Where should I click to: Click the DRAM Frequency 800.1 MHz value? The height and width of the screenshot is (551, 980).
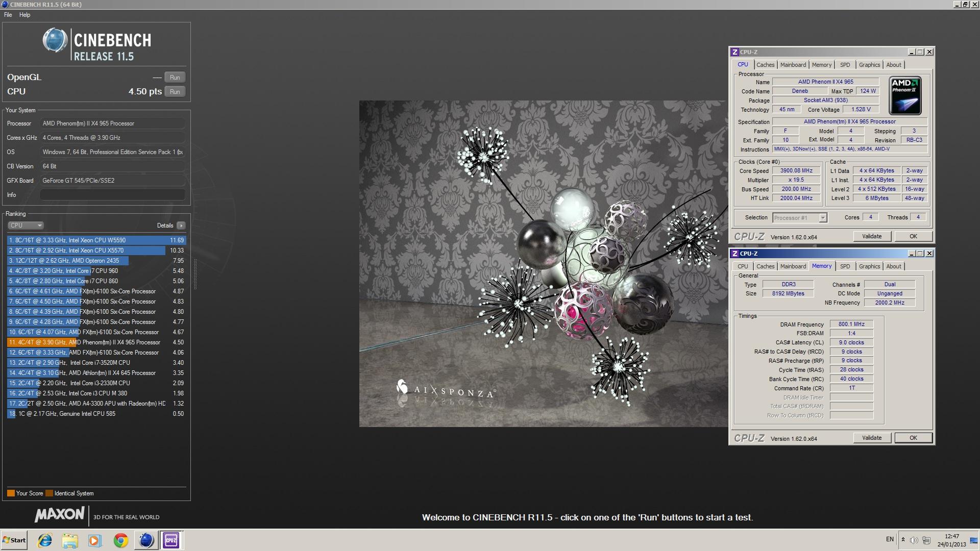pyautogui.click(x=851, y=324)
